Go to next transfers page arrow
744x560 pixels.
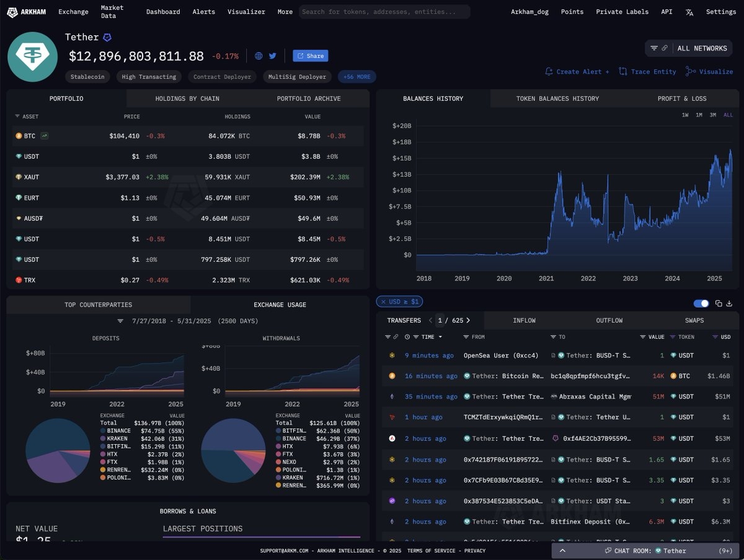click(468, 320)
